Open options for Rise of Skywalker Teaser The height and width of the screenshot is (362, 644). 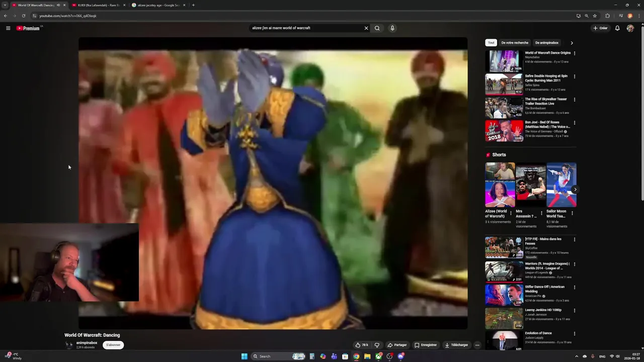pyautogui.click(x=575, y=100)
